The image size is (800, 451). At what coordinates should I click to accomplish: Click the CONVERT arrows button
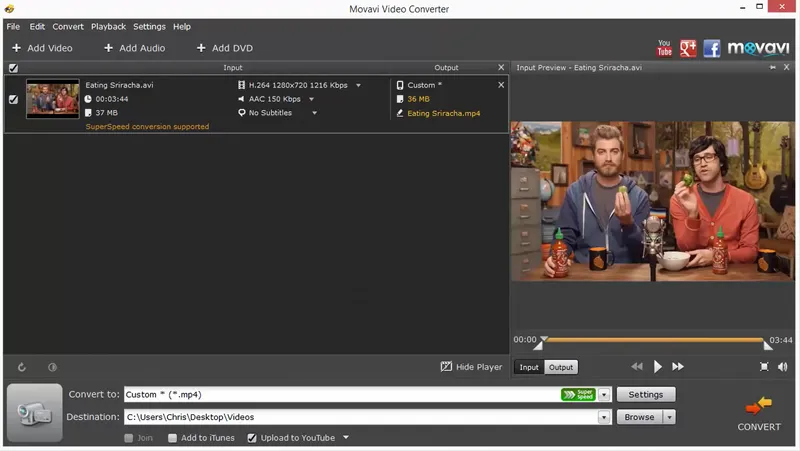(x=759, y=413)
